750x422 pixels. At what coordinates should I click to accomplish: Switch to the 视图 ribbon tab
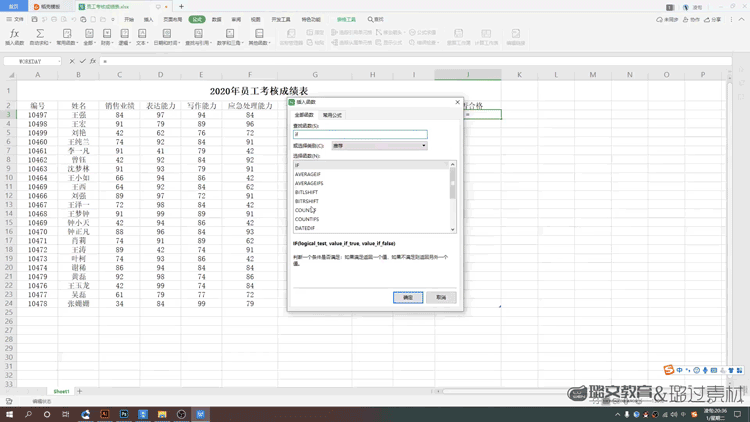[x=256, y=20]
